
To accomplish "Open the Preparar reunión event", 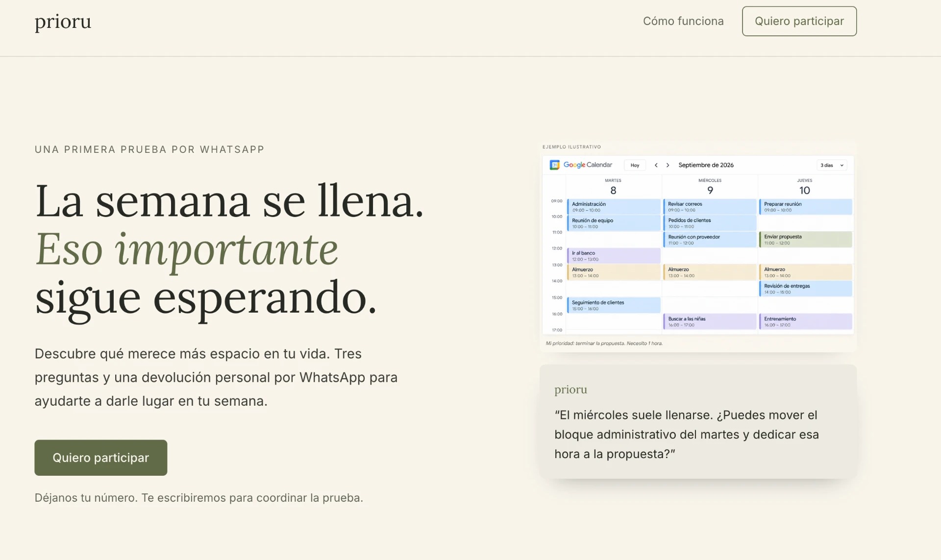I will tap(806, 207).
